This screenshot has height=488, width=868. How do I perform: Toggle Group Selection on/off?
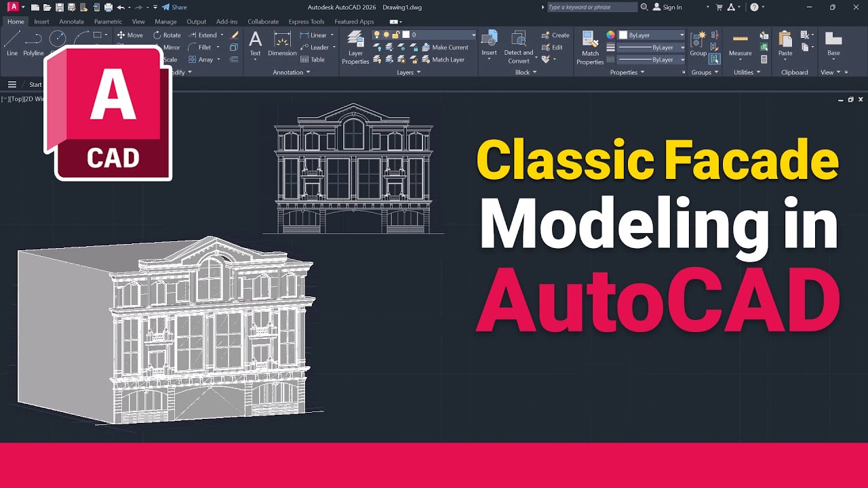coord(714,60)
